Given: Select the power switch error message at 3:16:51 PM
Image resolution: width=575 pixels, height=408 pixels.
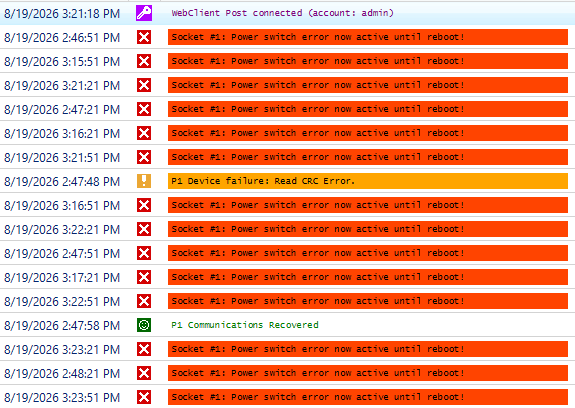Looking at the screenshot, I should point(368,205).
